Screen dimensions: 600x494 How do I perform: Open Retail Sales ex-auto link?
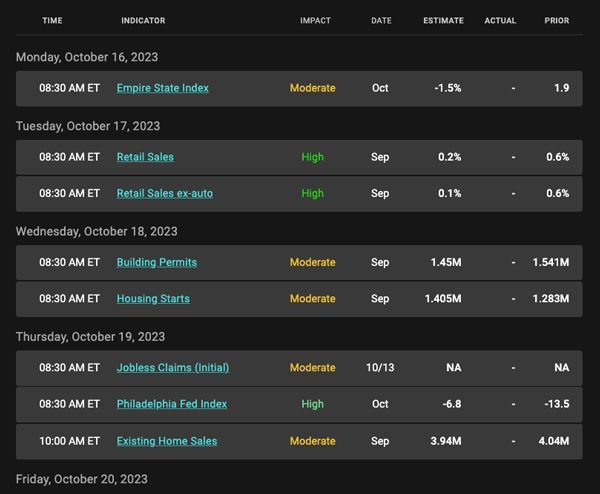(164, 193)
